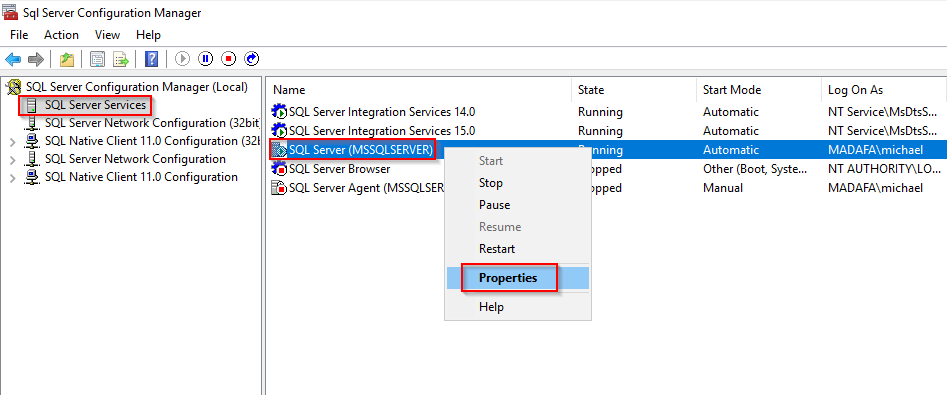Click the SQL Server Agent stopped icon
Screen dimensions: 947x395
279,188
